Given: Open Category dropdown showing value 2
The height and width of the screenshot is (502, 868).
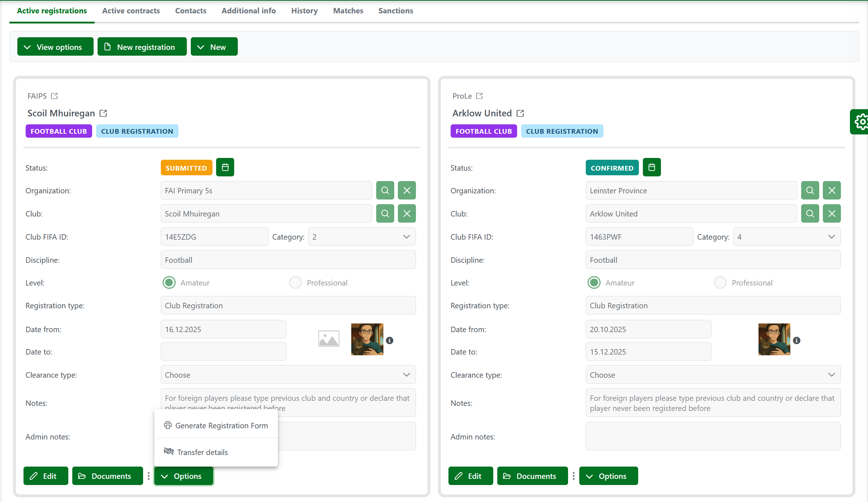Looking at the screenshot, I should click(361, 237).
